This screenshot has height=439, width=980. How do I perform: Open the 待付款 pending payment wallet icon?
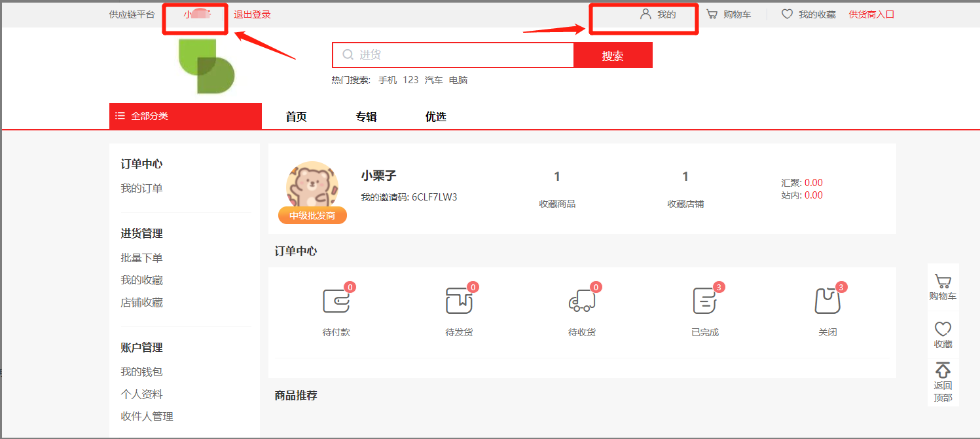coord(336,301)
